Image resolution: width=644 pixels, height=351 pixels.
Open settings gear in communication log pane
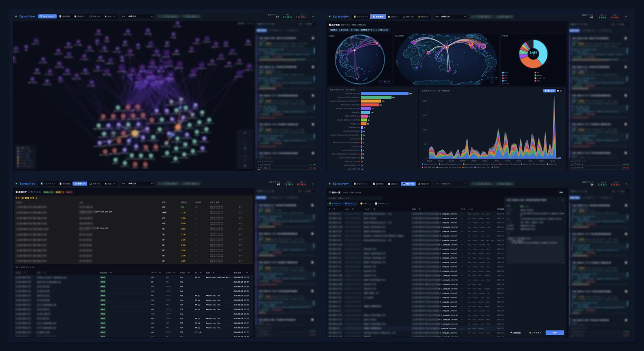tap(313, 184)
